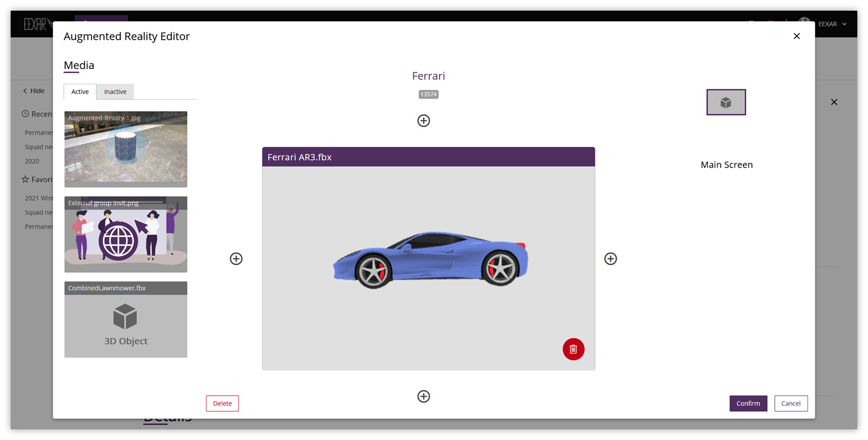Switch to the Active media tab

click(x=80, y=91)
